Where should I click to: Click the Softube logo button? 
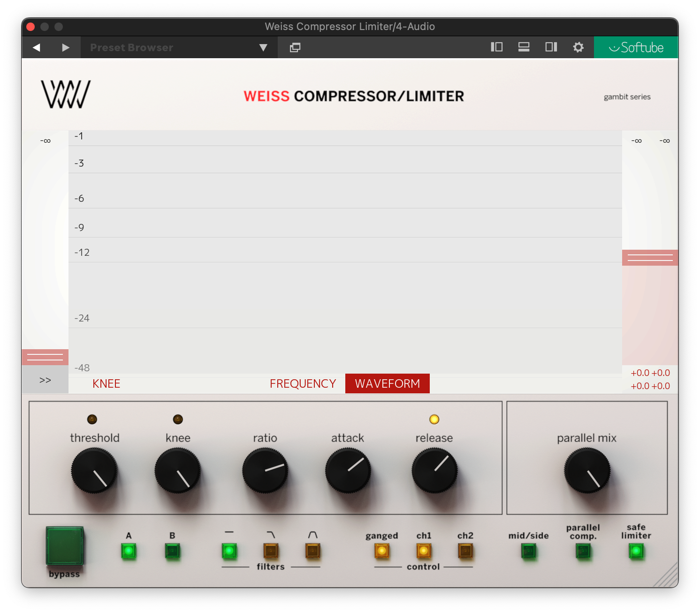tap(636, 47)
